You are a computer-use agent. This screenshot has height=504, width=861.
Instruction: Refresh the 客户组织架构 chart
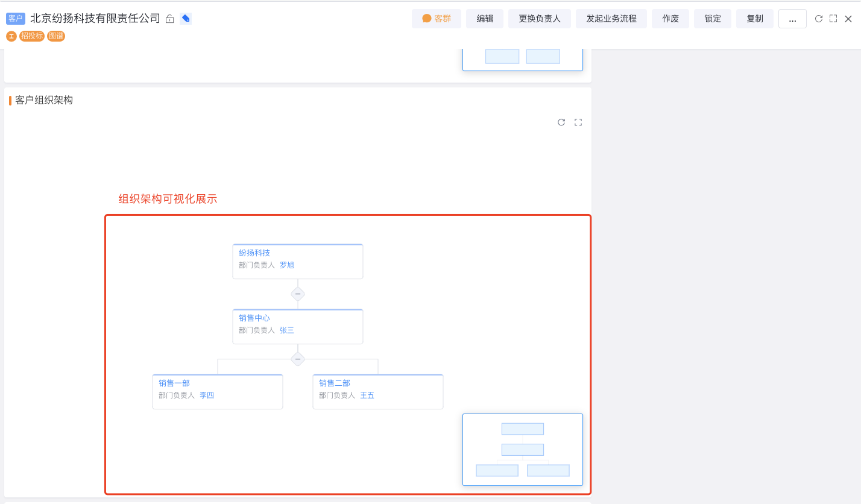click(561, 122)
